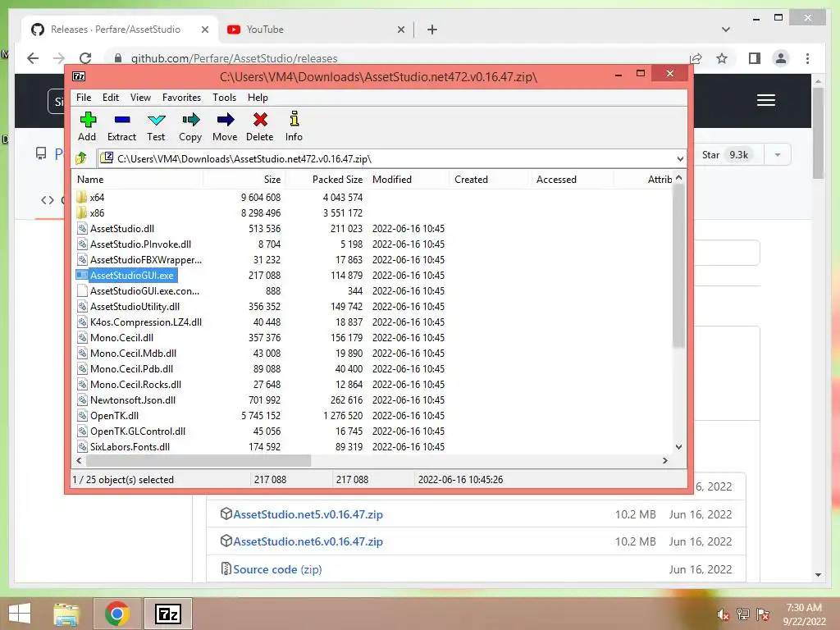Click the Extract toolbar icon
The height and width of the screenshot is (630, 840).
tap(122, 120)
